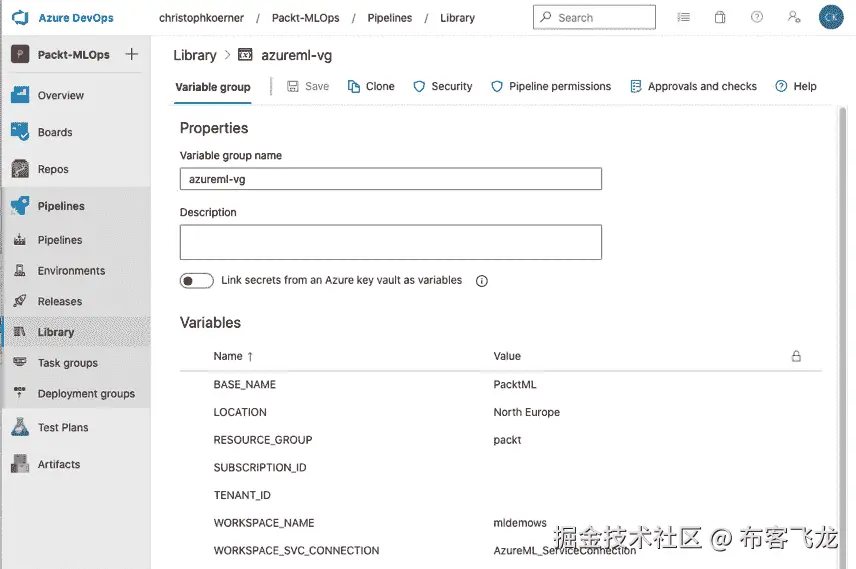856x569 pixels.
Task: Open Security settings
Action: tap(443, 86)
